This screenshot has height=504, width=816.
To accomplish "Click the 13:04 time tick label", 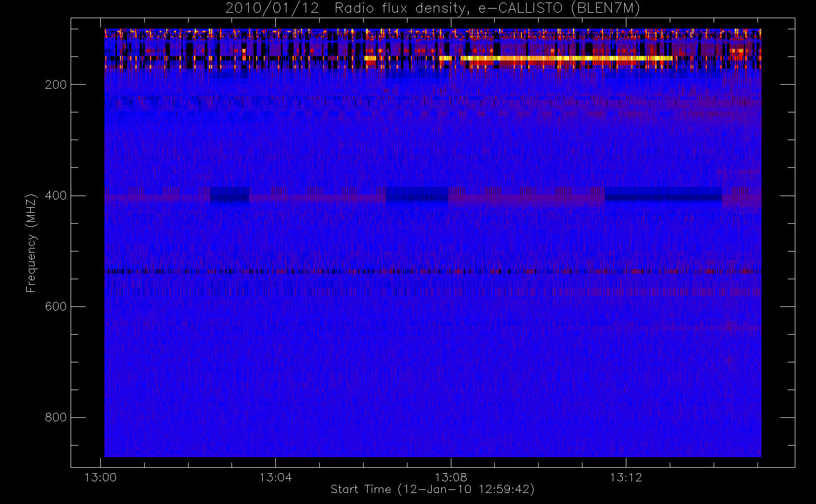I will coord(275,477).
